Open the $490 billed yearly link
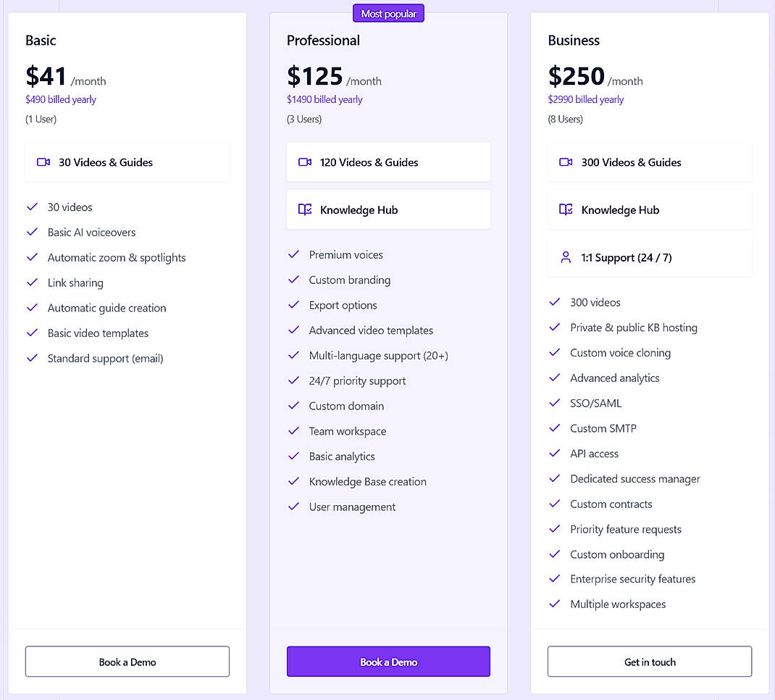The image size is (775, 700). pyautogui.click(x=60, y=99)
